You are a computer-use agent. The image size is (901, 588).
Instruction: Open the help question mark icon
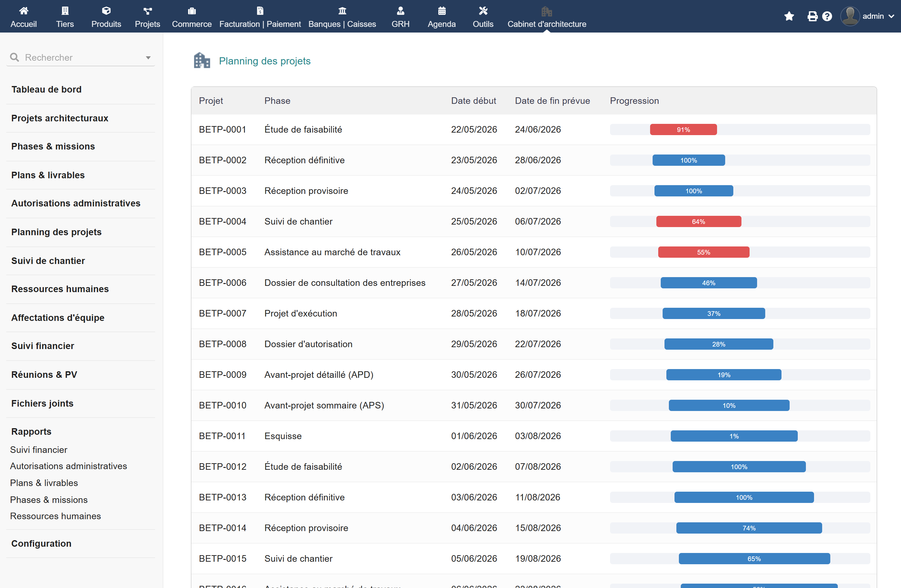point(827,16)
